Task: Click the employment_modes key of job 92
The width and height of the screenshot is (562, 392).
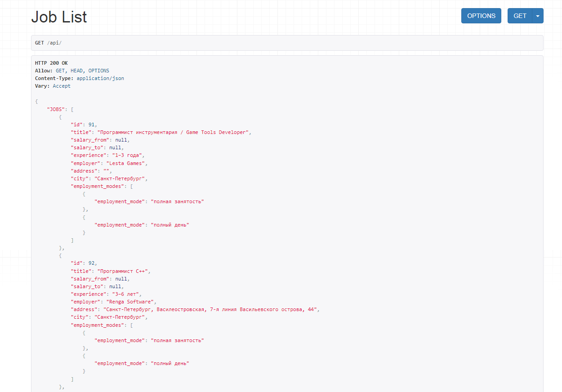Action: click(x=98, y=325)
